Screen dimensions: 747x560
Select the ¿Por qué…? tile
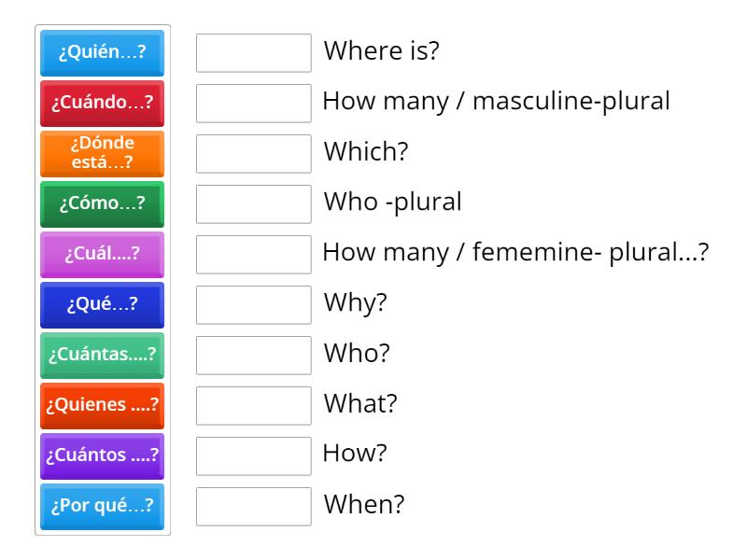point(103,506)
